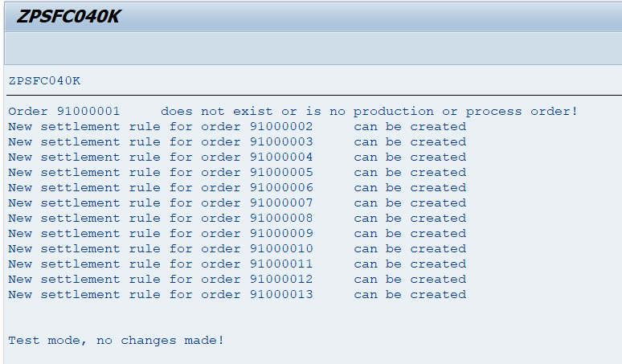Select the ZPSFC040K report name in list
The width and height of the screenshot is (622, 364).
[x=44, y=80]
